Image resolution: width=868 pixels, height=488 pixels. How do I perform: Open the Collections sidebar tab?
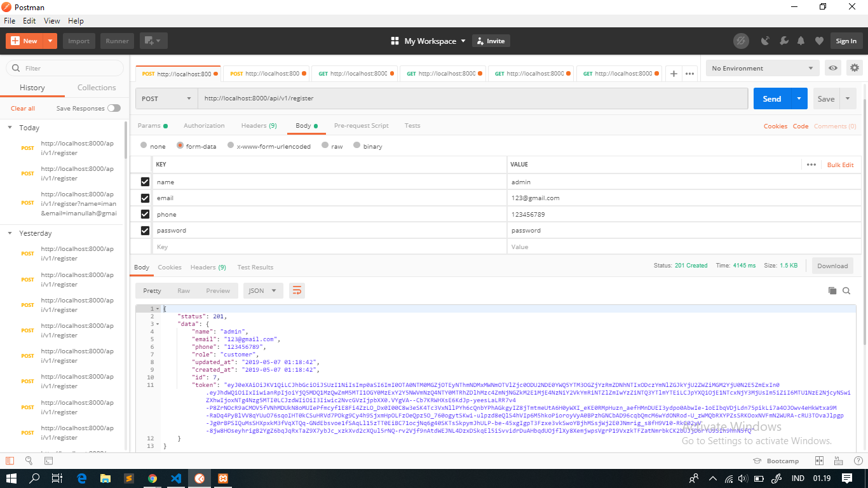tap(96, 87)
